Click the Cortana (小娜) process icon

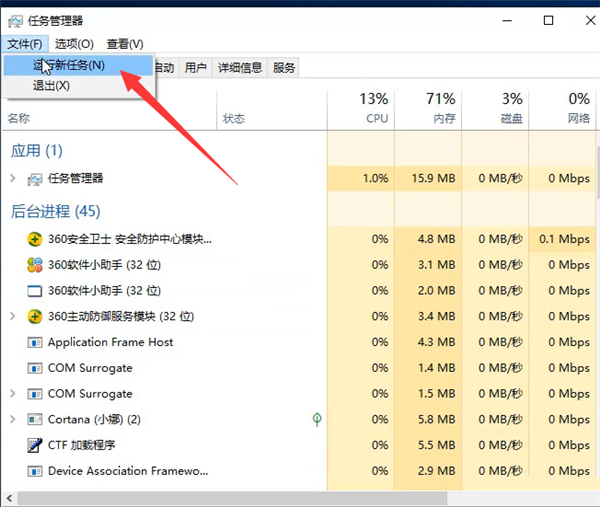(x=34, y=420)
